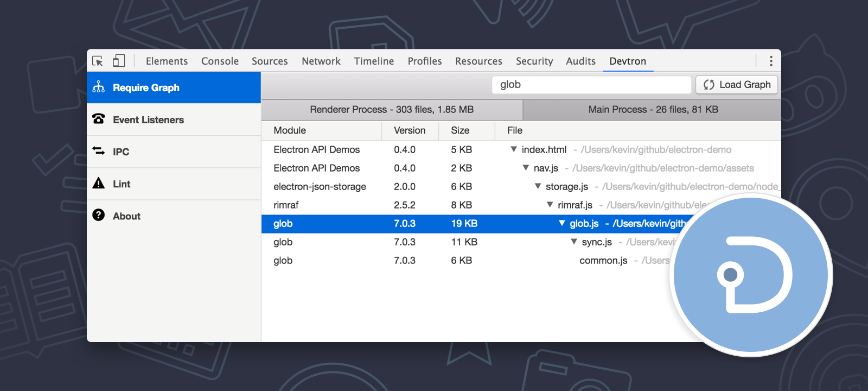868x391 pixels.
Task: Collapse the rimraf.js disclosure triangle
Action: point(550,205)
